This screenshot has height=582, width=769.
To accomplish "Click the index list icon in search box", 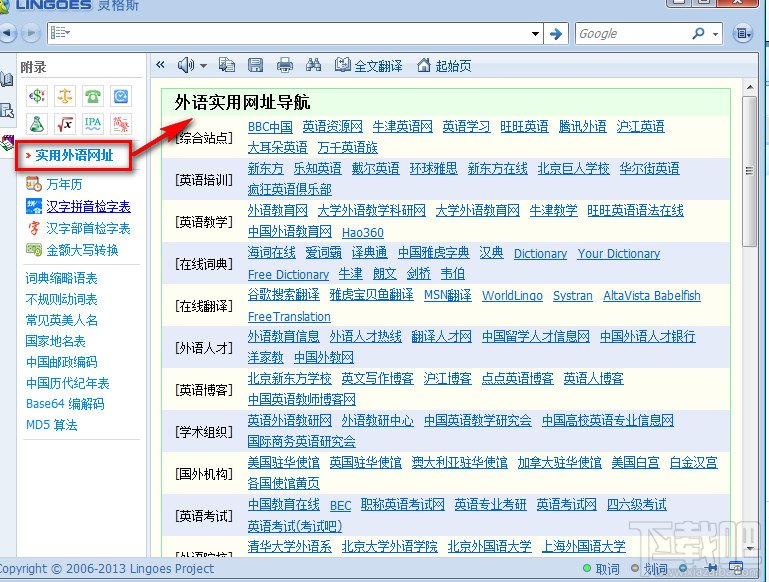I will (60, 33).
